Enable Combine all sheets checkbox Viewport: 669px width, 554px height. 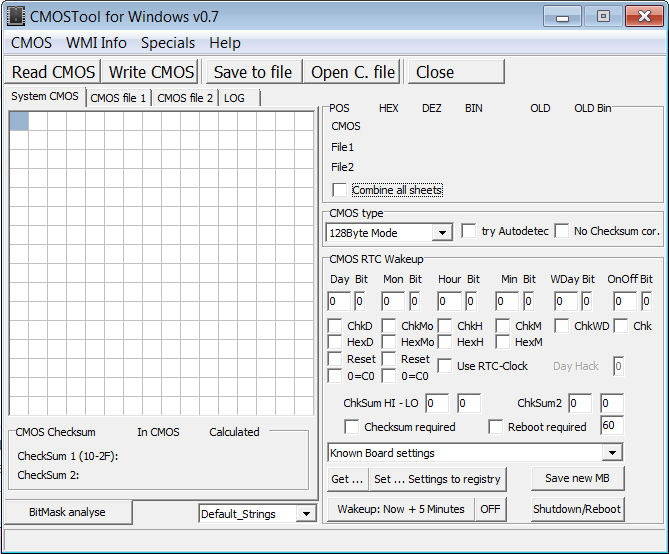(x=339, y=190)
